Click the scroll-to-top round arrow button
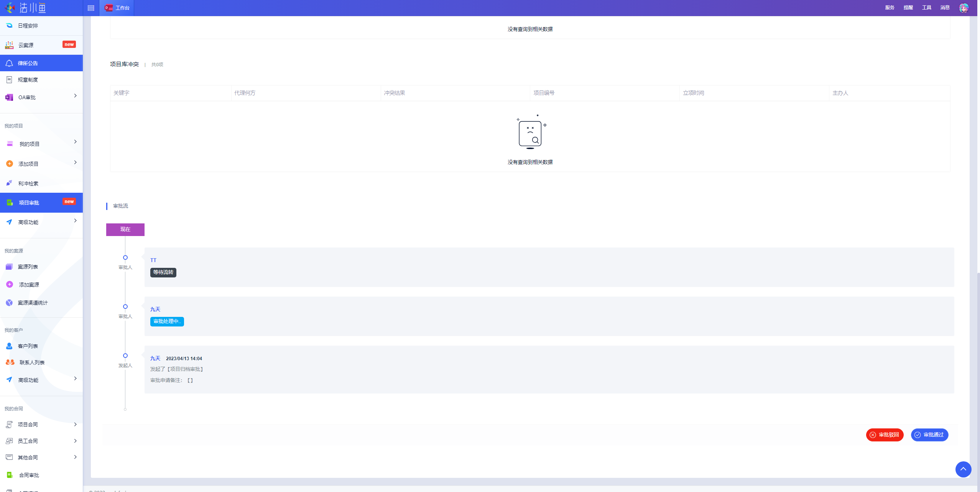This screenshot has height=492, width=980. 963,469
